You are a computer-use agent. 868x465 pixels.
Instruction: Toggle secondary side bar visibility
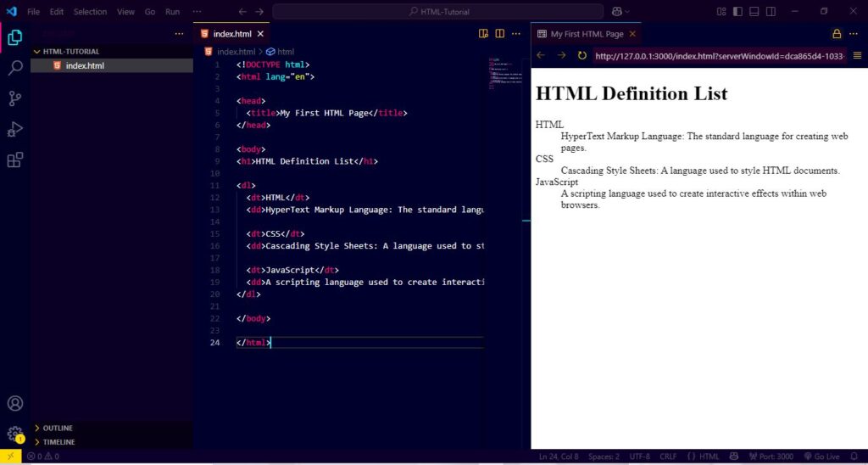click(x=771, y=11)
